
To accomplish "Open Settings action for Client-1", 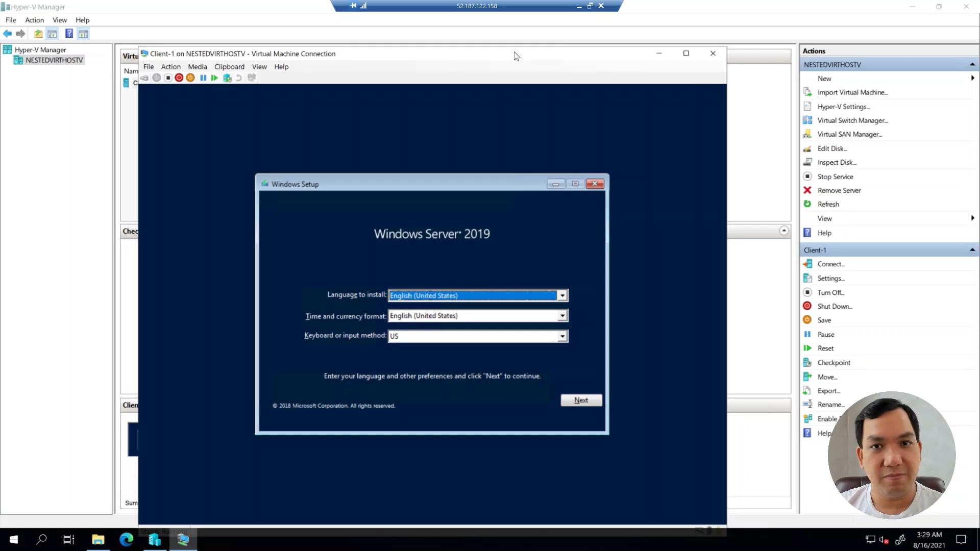I will pyautogui.click(x=831, y=278).
